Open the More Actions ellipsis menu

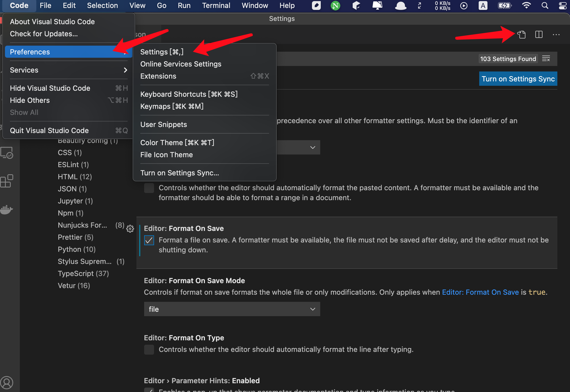(556, 35)
